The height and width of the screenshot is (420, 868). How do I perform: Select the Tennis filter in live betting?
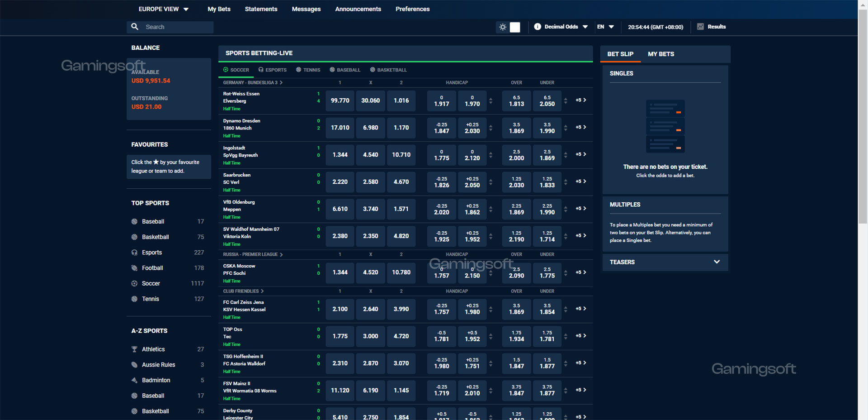[x=308, y=70]
